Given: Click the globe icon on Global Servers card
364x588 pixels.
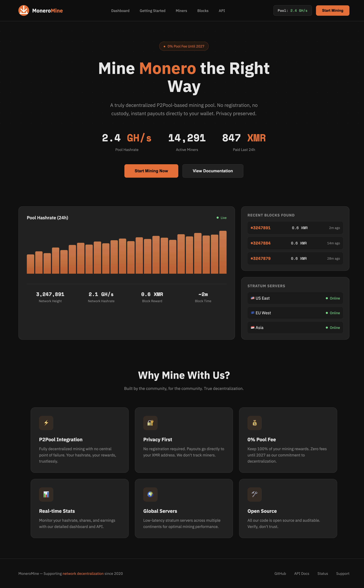Looking at the screenshot, I should [150, 494].
